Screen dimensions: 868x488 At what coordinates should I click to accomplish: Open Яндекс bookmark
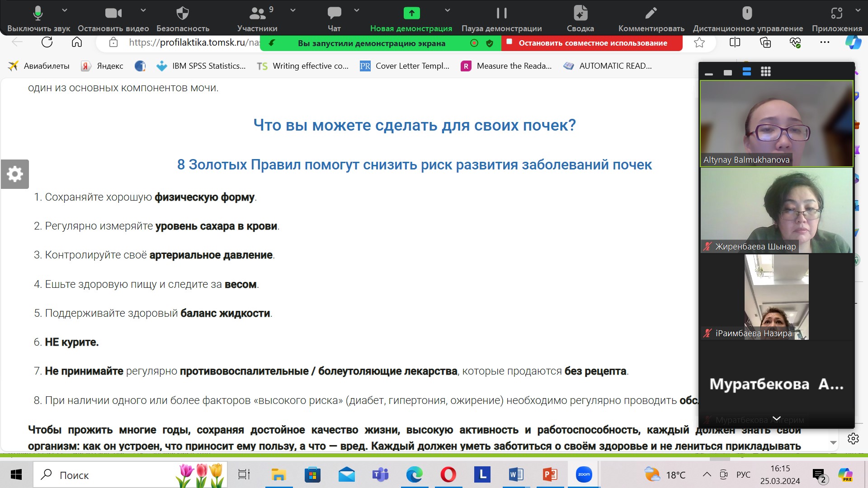(102, 66)
